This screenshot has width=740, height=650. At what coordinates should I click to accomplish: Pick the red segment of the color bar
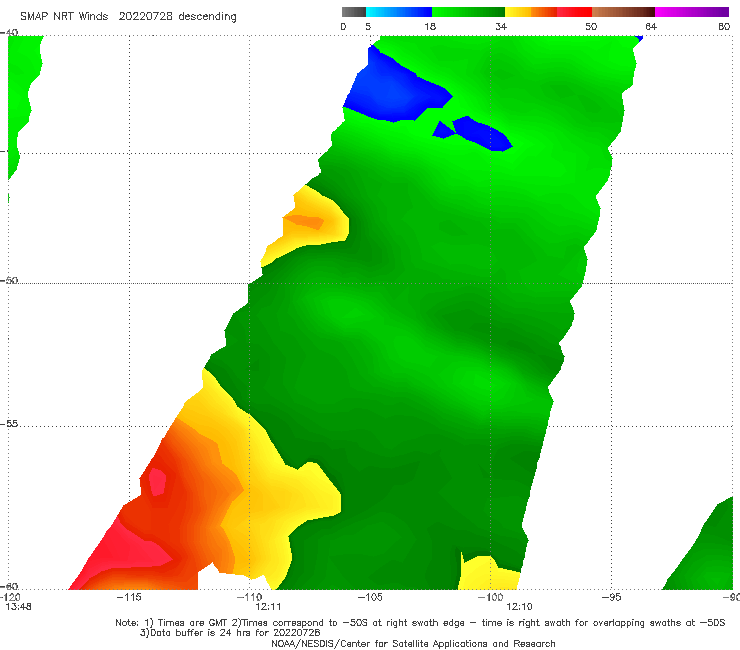coord(574,12)
